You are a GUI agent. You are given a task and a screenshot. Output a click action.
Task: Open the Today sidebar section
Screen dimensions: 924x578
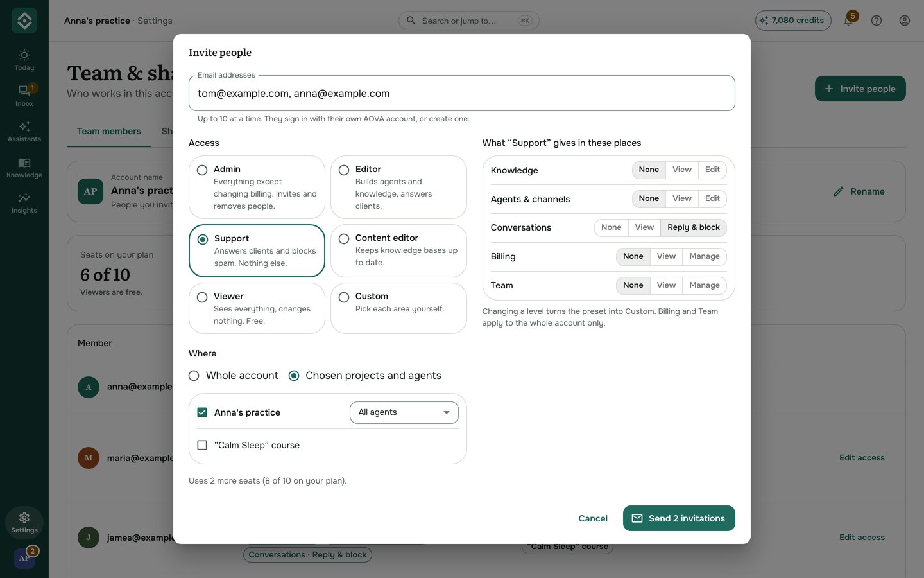click(24, 60)
